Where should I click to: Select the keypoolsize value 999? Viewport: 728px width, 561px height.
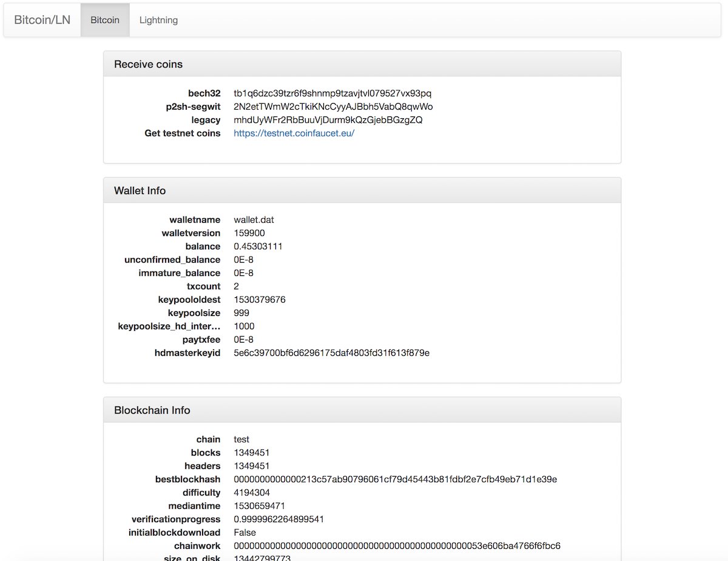coord(241,312)
